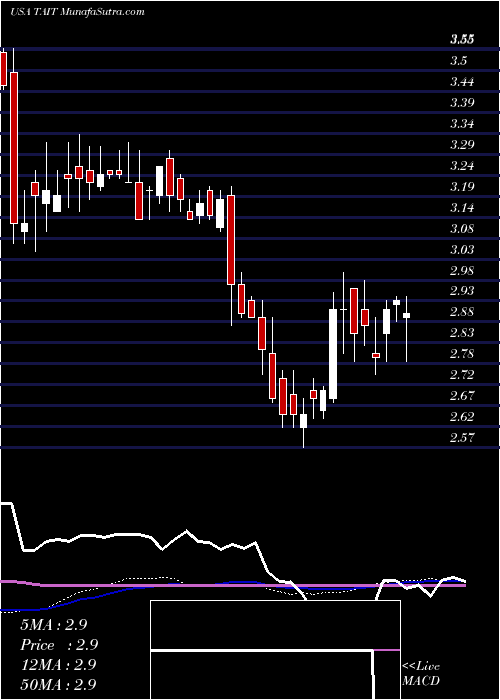Click the 2.57 price axis label

click(462, 438)
